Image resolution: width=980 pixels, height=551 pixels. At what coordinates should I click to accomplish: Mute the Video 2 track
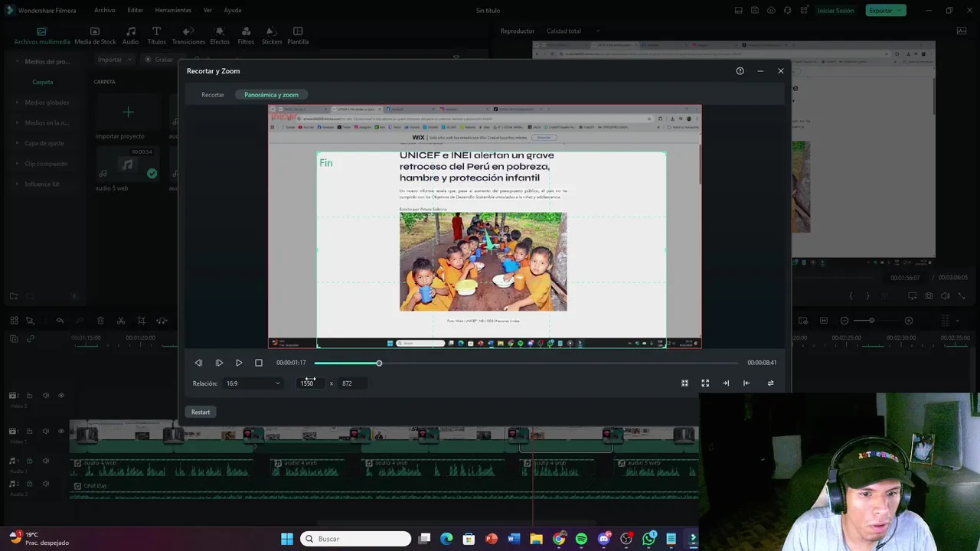pyautogui.click(x=45, y=396)
